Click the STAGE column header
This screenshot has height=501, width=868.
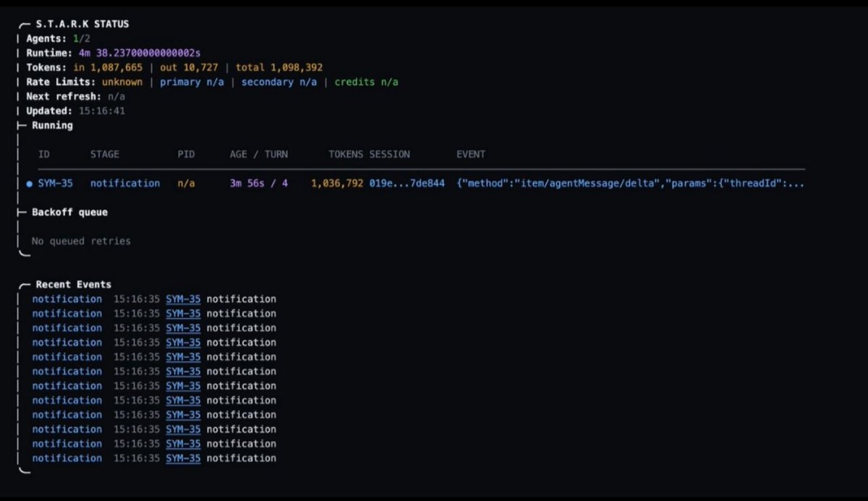click(105, 154)
